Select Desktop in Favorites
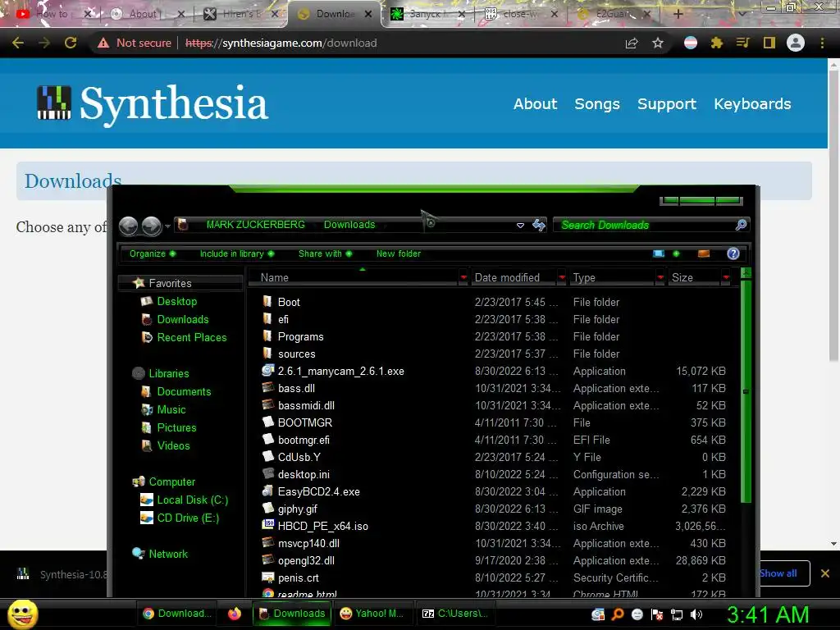Image resolution: width=840 pixels, height=630 pixels. pyautogui.click(x=177, y=301)
